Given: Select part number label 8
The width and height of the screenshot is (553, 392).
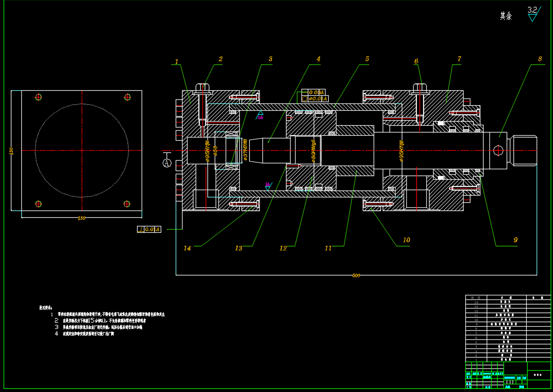Looking at the screenshot, I should pyautogui.click(x=540, y=59).
